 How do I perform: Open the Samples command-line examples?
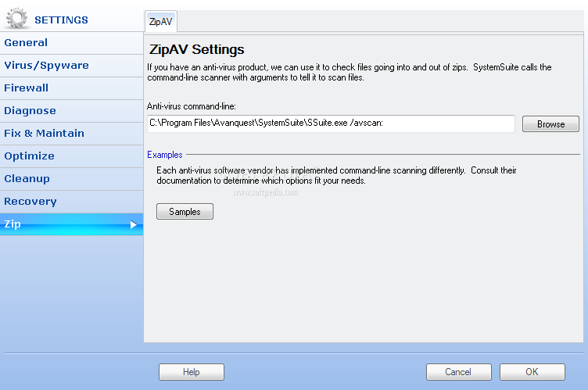[185, 212]
